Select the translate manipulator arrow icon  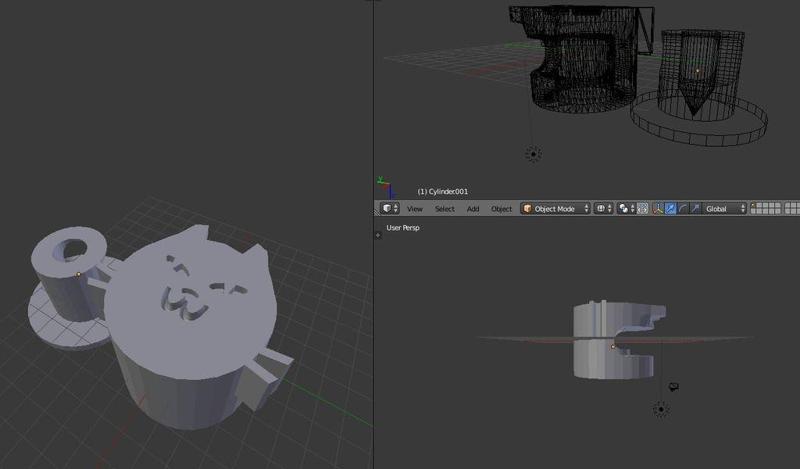[670, 208]
